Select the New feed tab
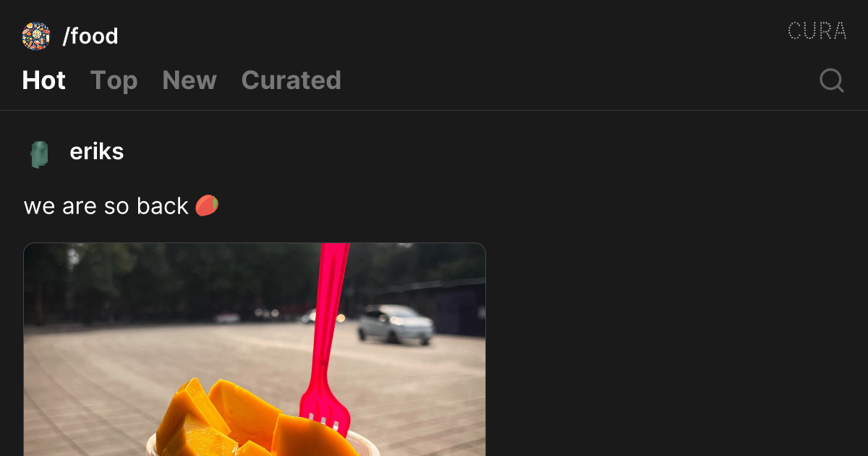Image resolution: width=868 pixels, height=456 pixels. pyautogui.click(x=190, y=80)
